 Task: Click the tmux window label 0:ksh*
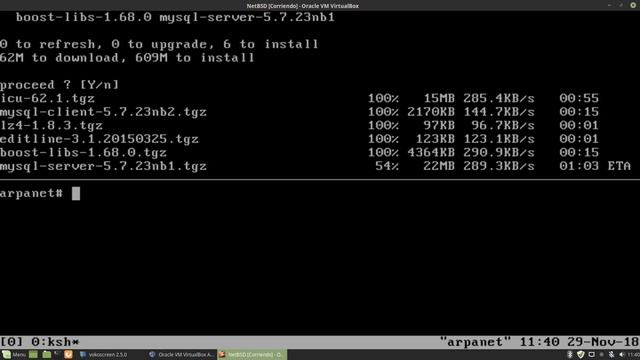click(55, 342)
